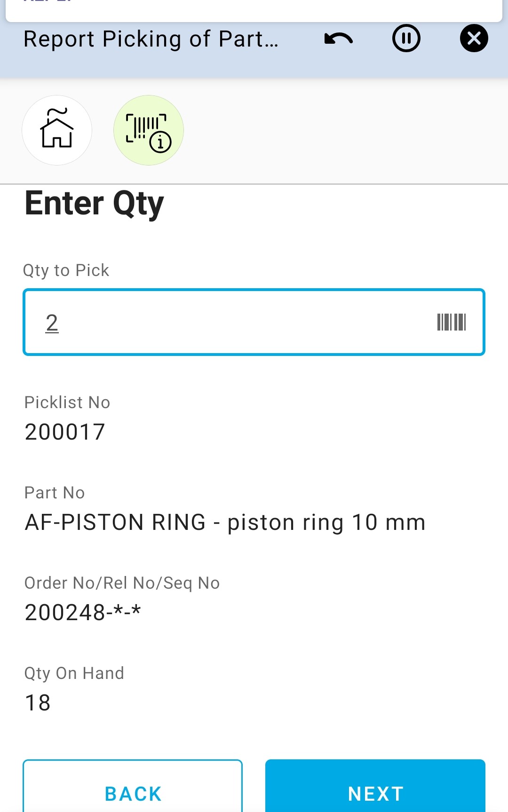Open the barcode info scanner icon

[148, 130]
